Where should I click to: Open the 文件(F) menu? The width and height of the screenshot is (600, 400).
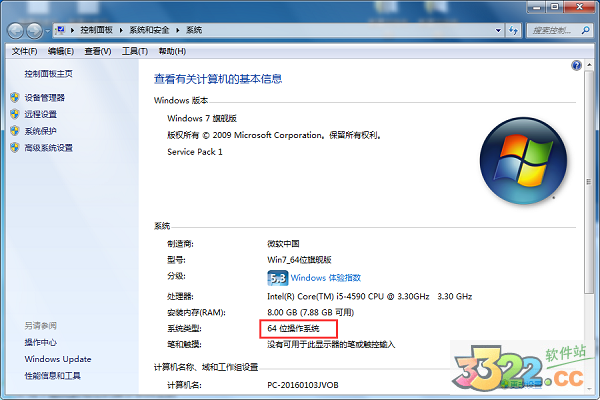pos(24,51)
